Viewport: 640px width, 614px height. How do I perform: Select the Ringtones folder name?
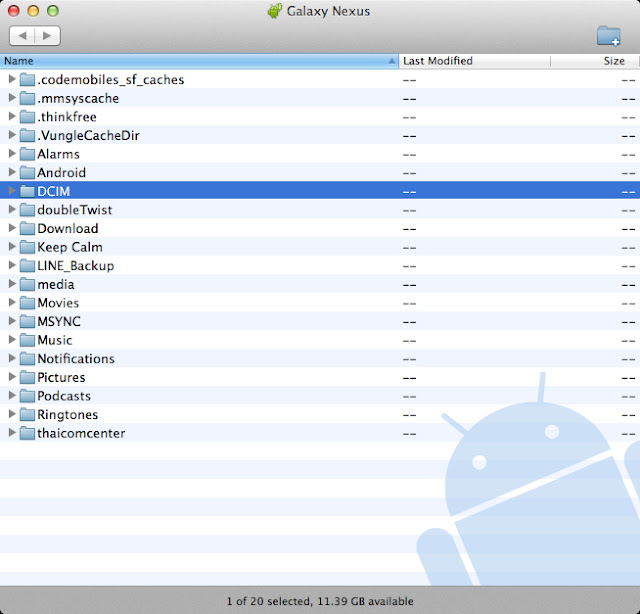(x=68, y=415)
